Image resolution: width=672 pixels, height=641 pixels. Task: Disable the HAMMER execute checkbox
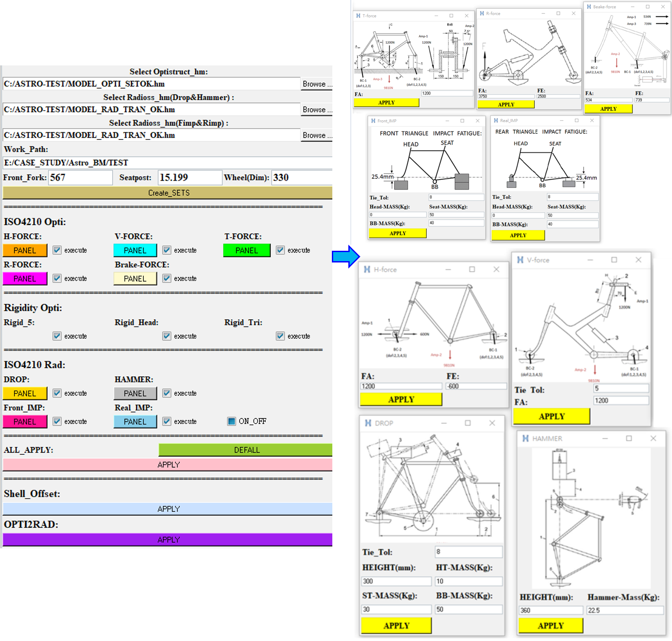coord(167,393)
